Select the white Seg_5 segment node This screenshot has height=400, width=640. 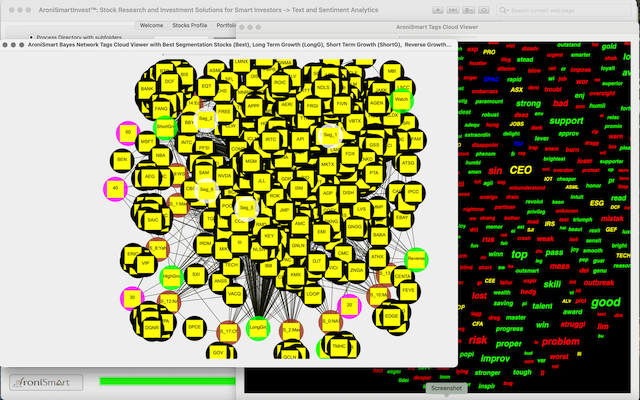pos(247,208)
